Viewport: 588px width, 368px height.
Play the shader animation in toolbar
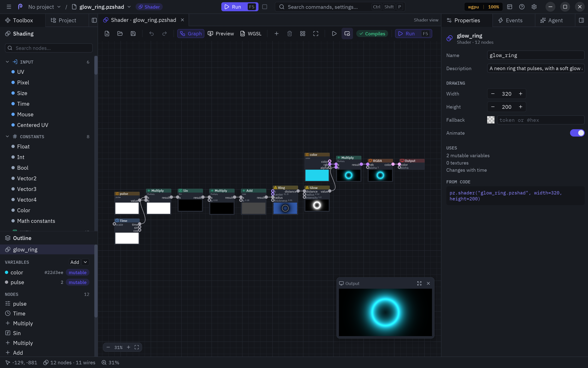tap(334, 34)
